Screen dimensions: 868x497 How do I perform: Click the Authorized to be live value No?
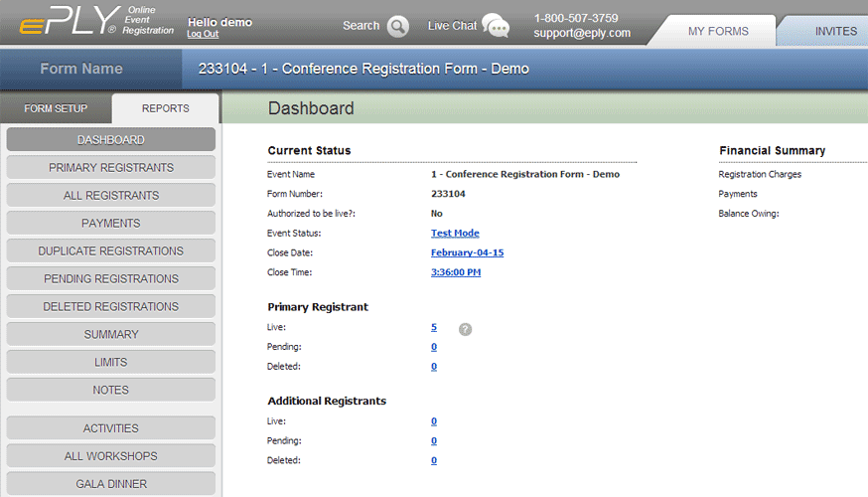pos(436,214)
